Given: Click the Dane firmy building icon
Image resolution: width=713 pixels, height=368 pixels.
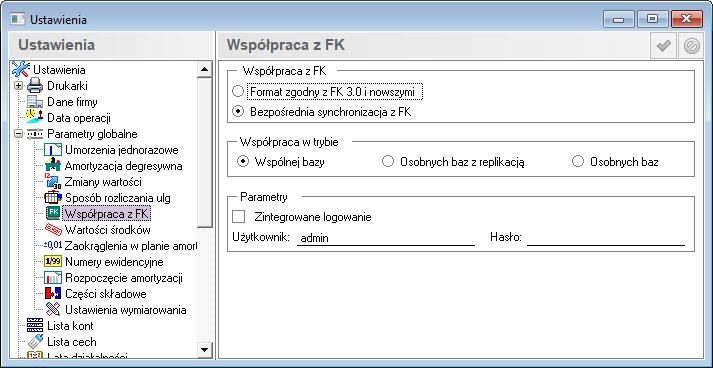Looking at the screenshot, I should (35, 102).
